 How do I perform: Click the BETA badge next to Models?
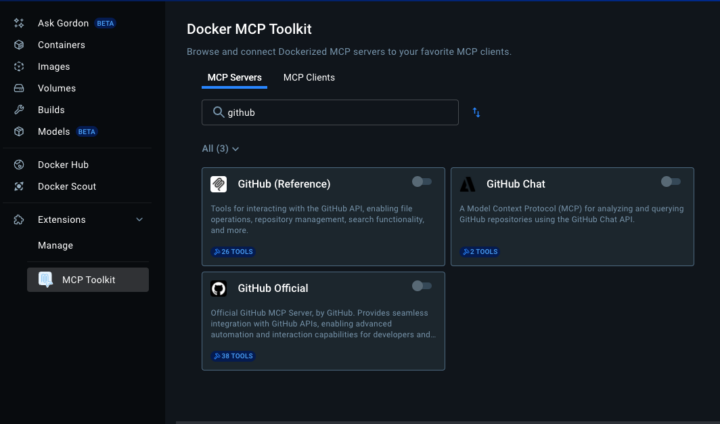[x=86, y=132]
